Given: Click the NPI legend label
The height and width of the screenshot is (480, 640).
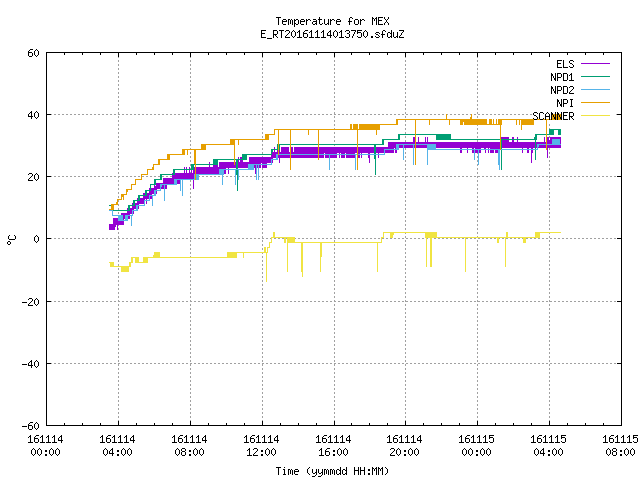Looking at the screenshot, I should click(x=565, y=103).
